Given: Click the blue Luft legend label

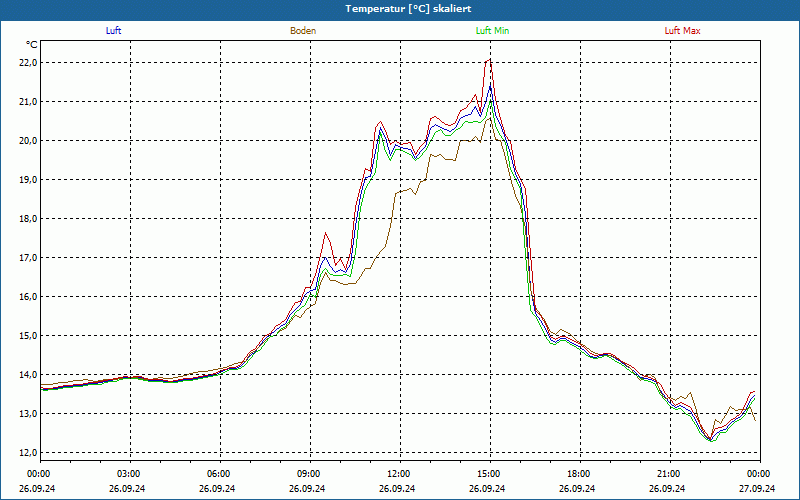Looking at the screenshot, I should point(113,31).
